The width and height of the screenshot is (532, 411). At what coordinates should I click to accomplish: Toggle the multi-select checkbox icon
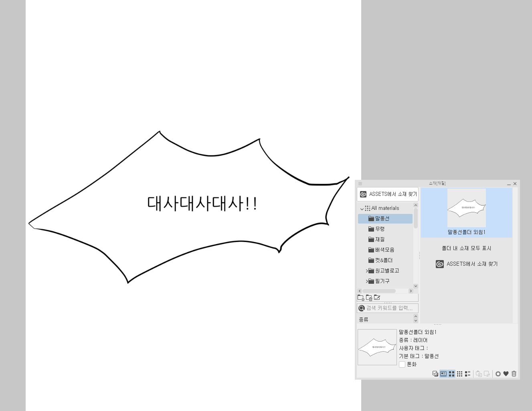tap(435, 374)
